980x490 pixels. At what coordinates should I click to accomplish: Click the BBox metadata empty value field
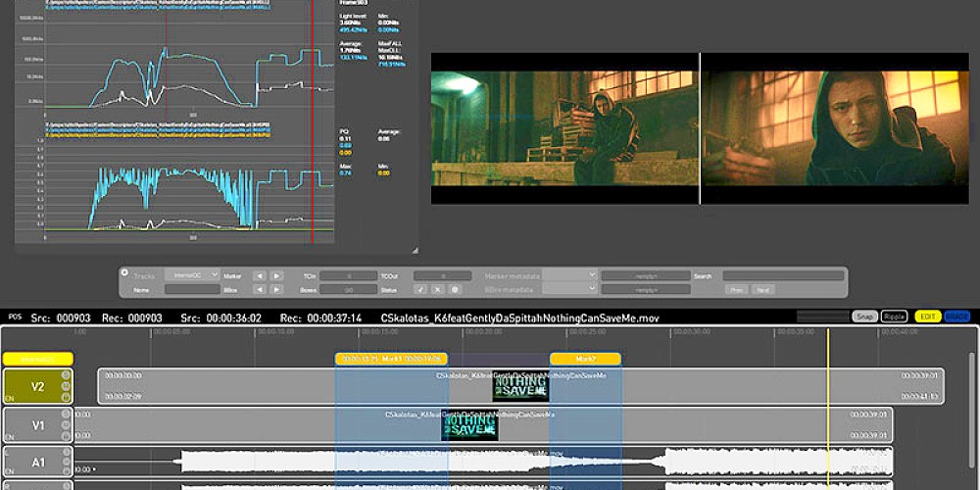pos(646,289)
